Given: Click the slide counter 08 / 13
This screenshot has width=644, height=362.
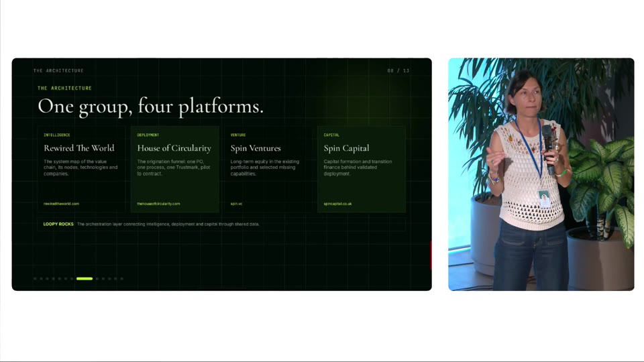Looking at the screenshot, I should pos(398,70).
